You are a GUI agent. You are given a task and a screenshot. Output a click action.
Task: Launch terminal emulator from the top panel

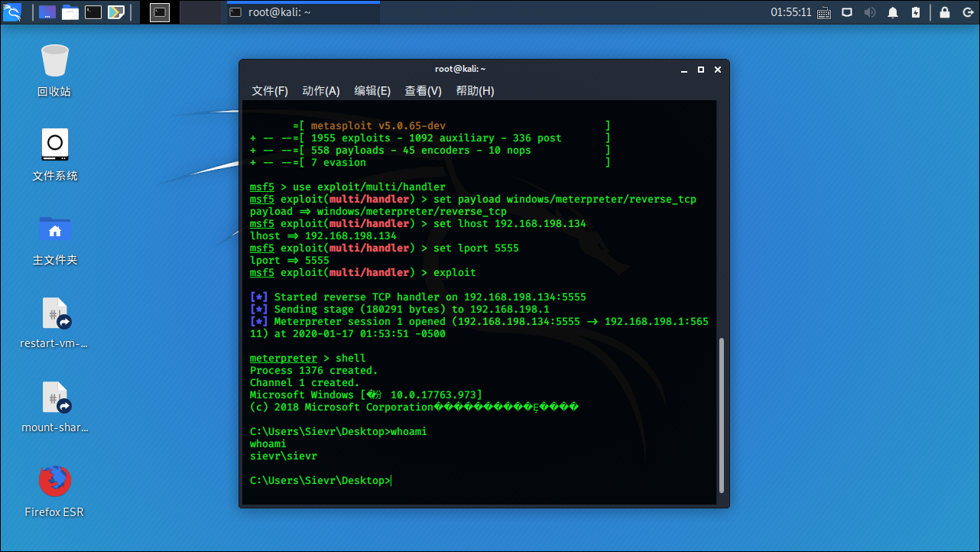pos(93,12)
